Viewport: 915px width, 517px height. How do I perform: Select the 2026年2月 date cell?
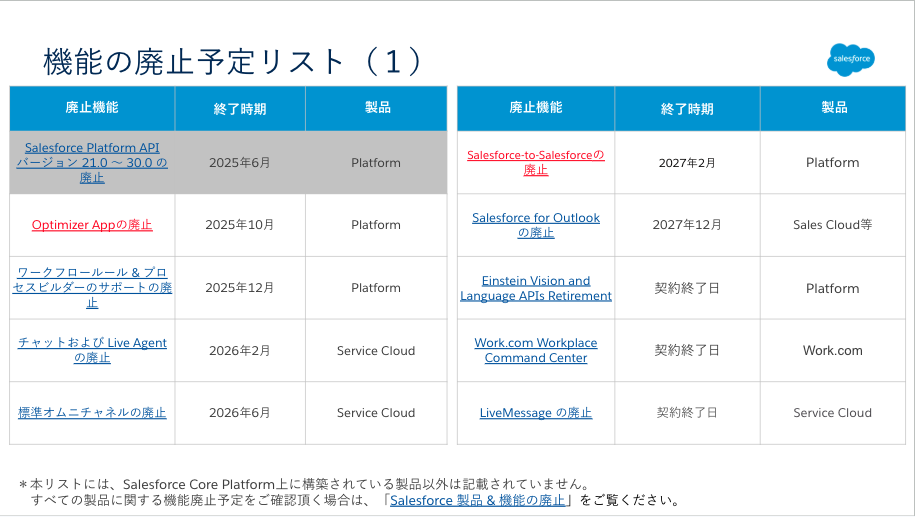coord(240,351)
